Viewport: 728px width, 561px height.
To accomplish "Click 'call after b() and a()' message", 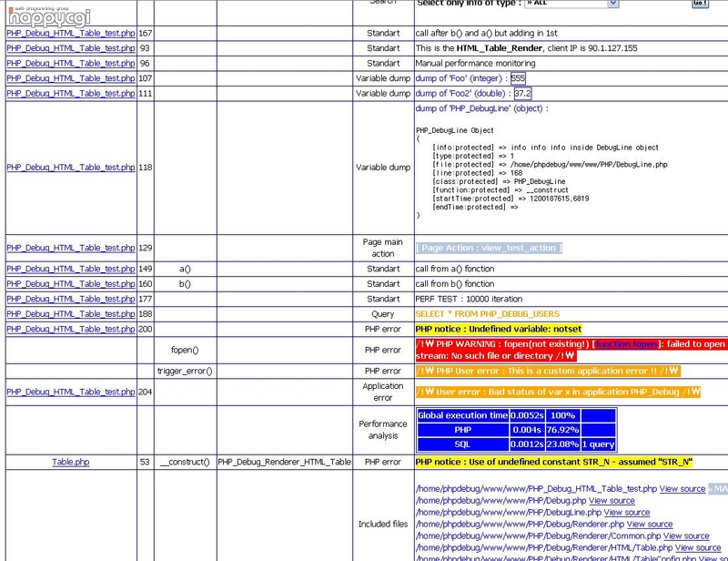I will pyautogui.click(x=486, y=34).
